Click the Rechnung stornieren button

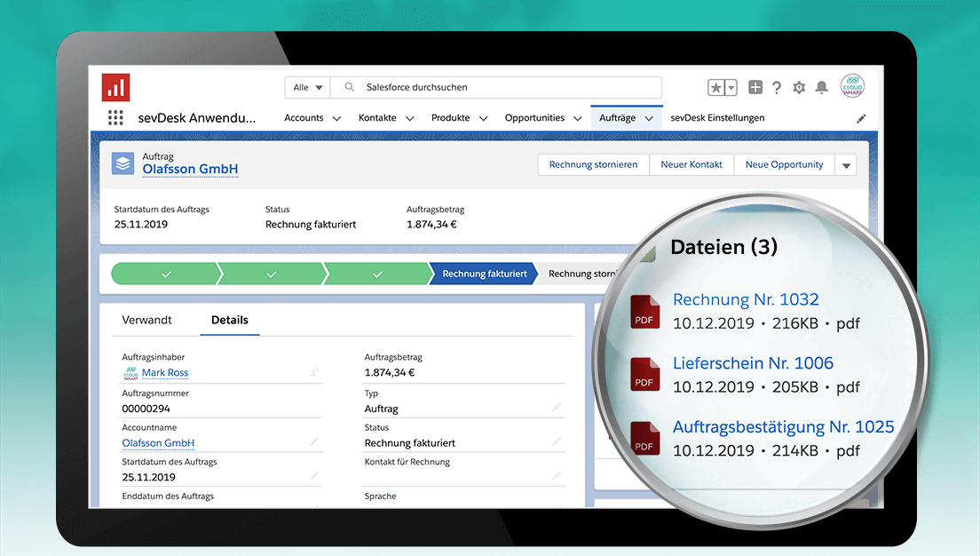pos(593,164)
